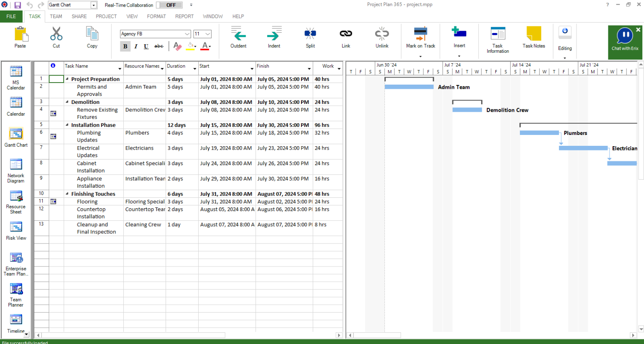The image size is (644, 344).
Task: Link the selected tasks
Action: [346, 37]
